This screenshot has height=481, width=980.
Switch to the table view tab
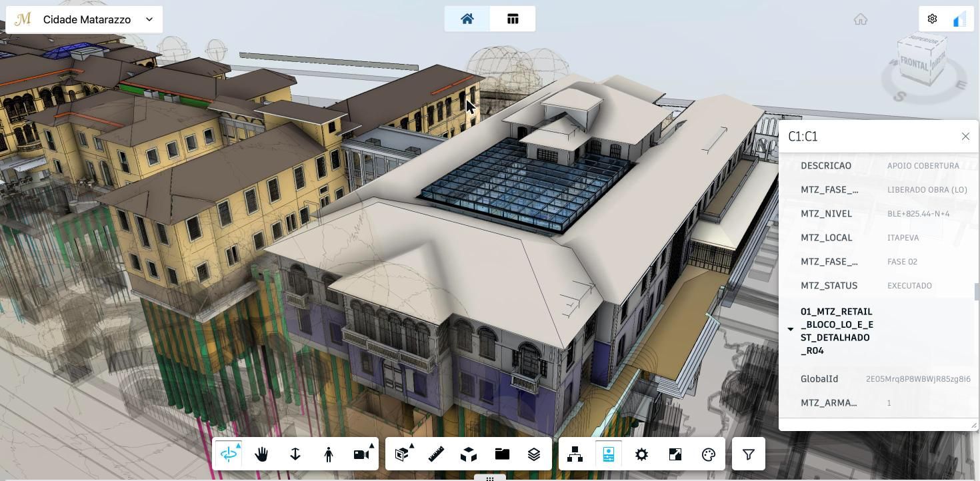coord(513,19)
